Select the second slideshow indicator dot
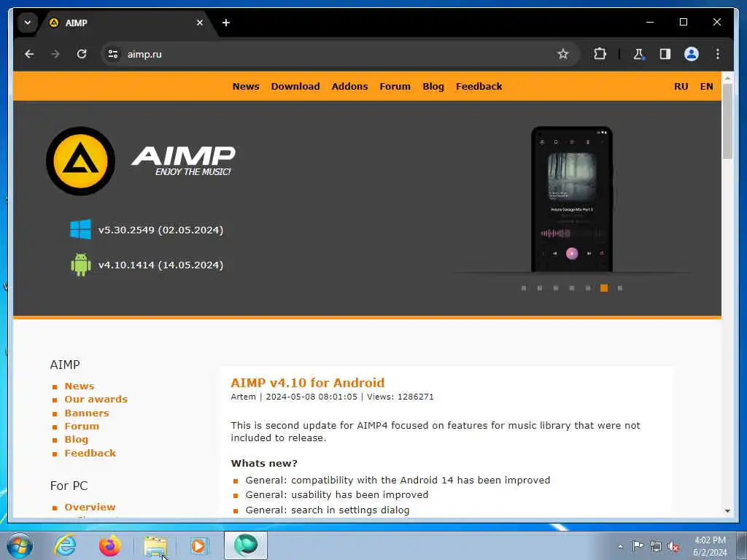 540,288
